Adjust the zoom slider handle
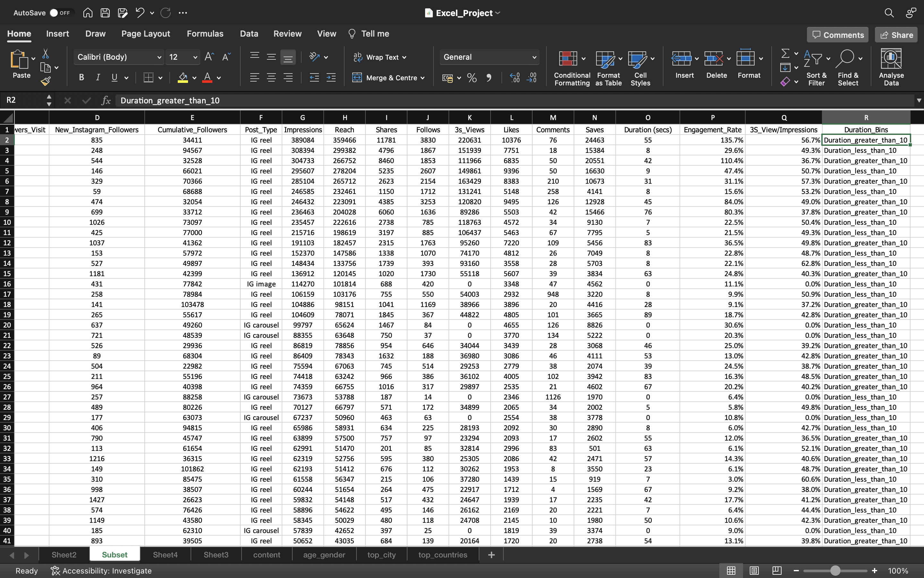The image size is (924, 578). coord(835,571)
